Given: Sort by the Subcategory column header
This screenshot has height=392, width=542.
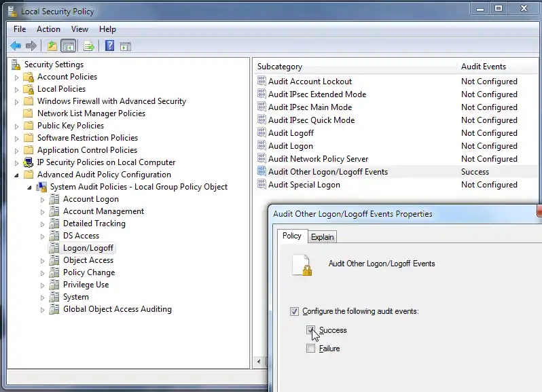Looking at the screenshot, I should coord(280,67).
